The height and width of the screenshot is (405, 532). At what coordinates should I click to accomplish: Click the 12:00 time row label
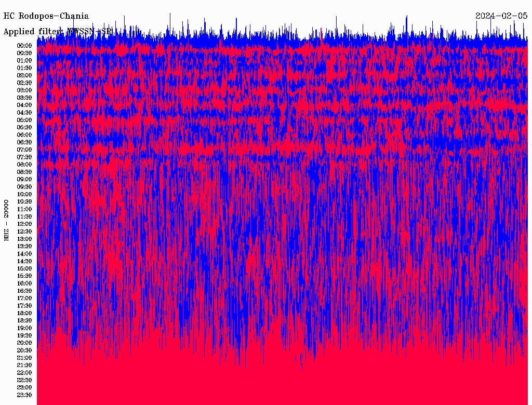pos(24,224)
